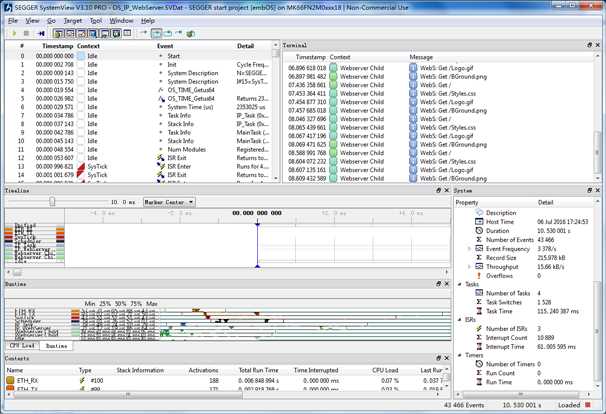Close the Timeline panel
This screenshot has width=606, height=414.
(x=447, y=190)
